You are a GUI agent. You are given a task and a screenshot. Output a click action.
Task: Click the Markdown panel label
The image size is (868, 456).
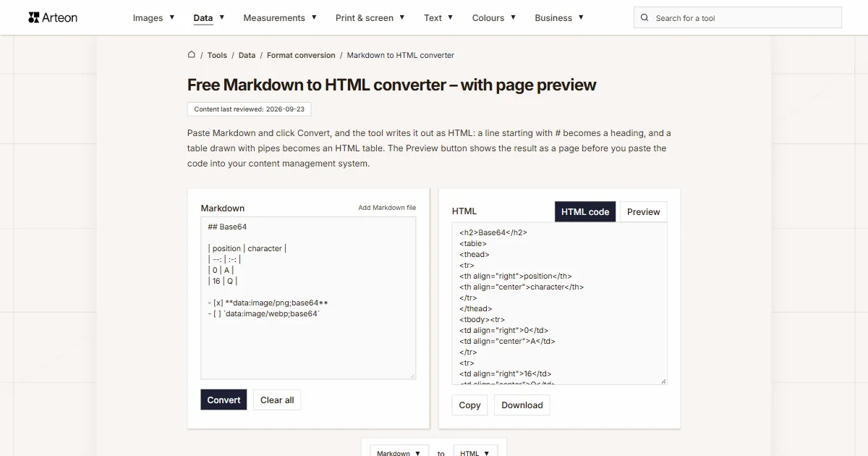pos(223,208)
